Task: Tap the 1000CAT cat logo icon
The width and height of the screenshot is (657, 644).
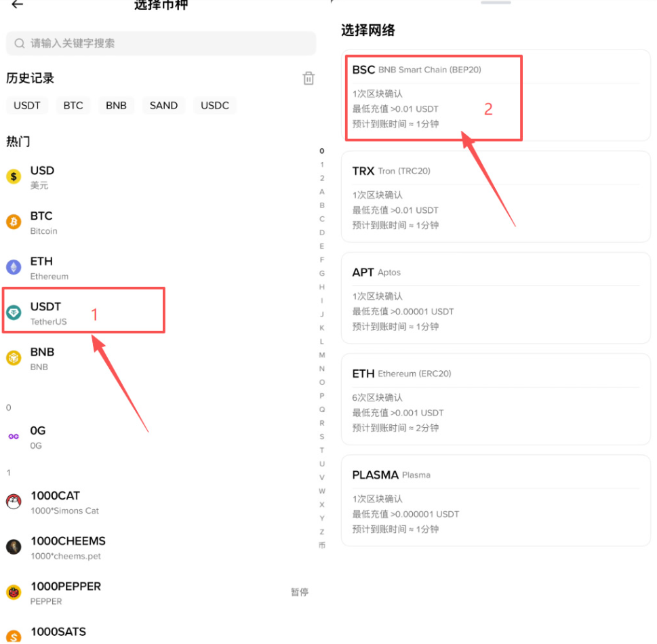Action: click(x=14, y=502)
